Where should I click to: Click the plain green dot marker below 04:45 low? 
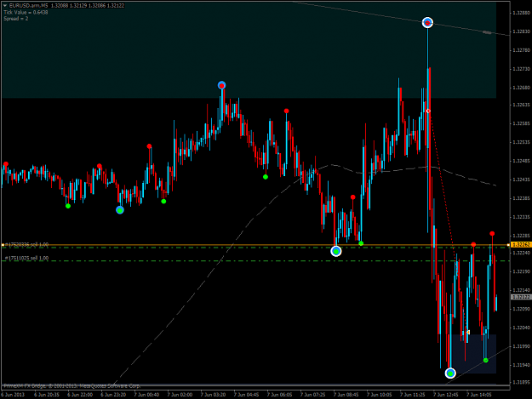266,177
